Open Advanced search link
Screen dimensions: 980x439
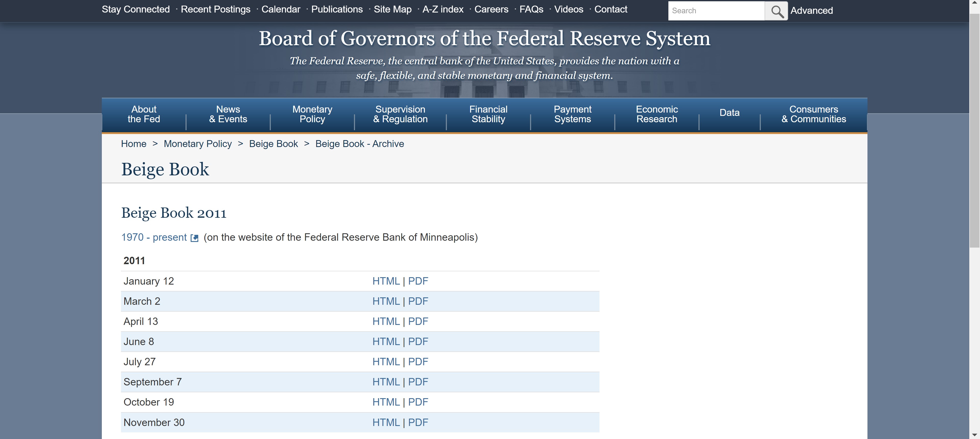click(x=812, y=11)
